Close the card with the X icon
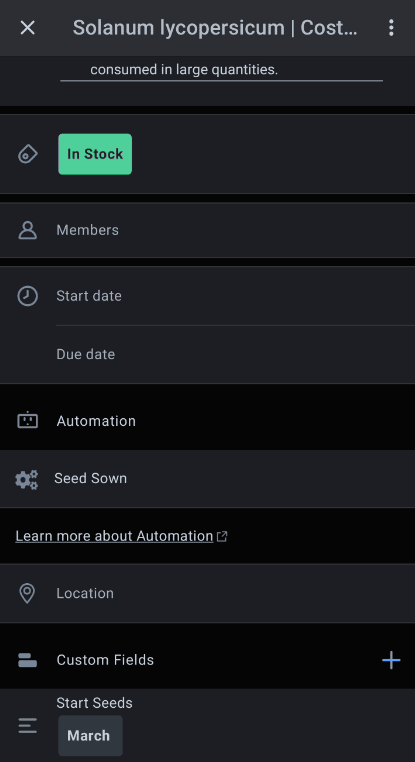Image resolution: width=415 pixels, height=762 pixels. (28, 28)
